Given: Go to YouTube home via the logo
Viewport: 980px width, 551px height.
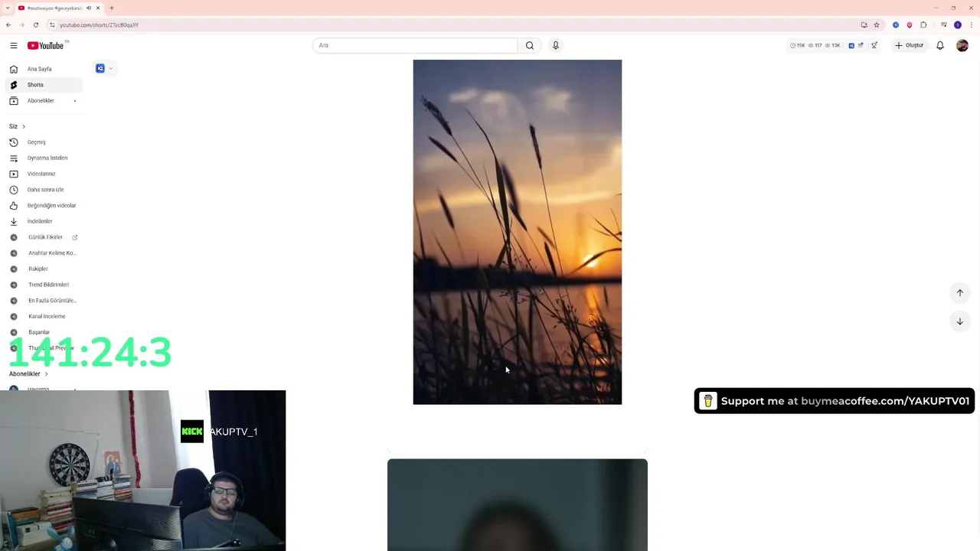Looking at the screenshot, I should [x=46, y=46].
